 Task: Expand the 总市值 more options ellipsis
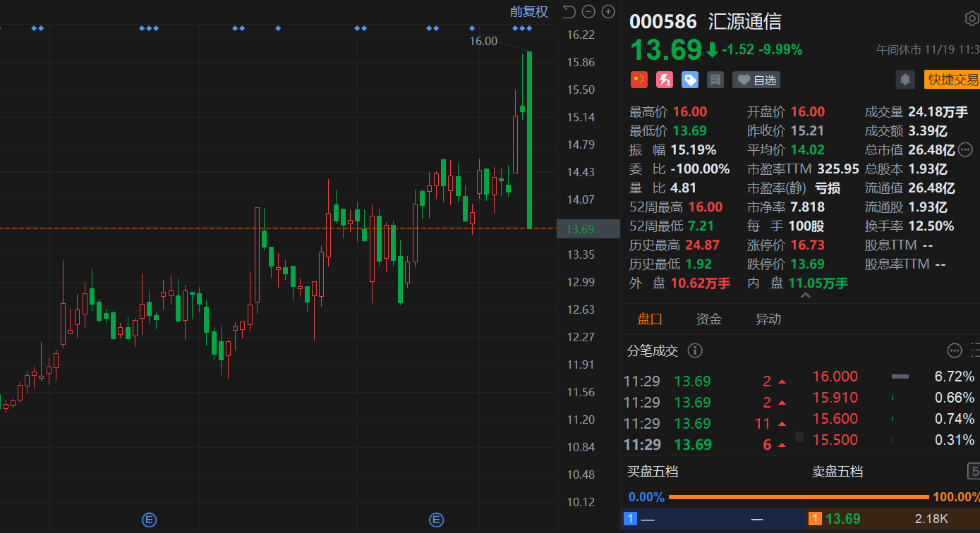(965, 149)
